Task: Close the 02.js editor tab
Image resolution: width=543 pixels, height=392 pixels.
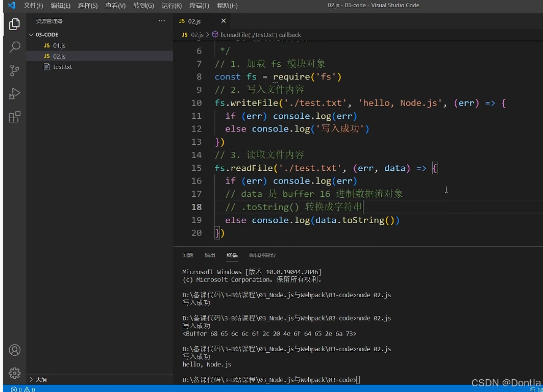Action: click(224, 21)
